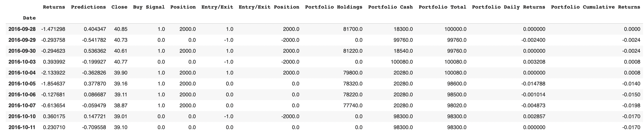
Task: Click the Position column header
Action: click(x=183, y=7)
